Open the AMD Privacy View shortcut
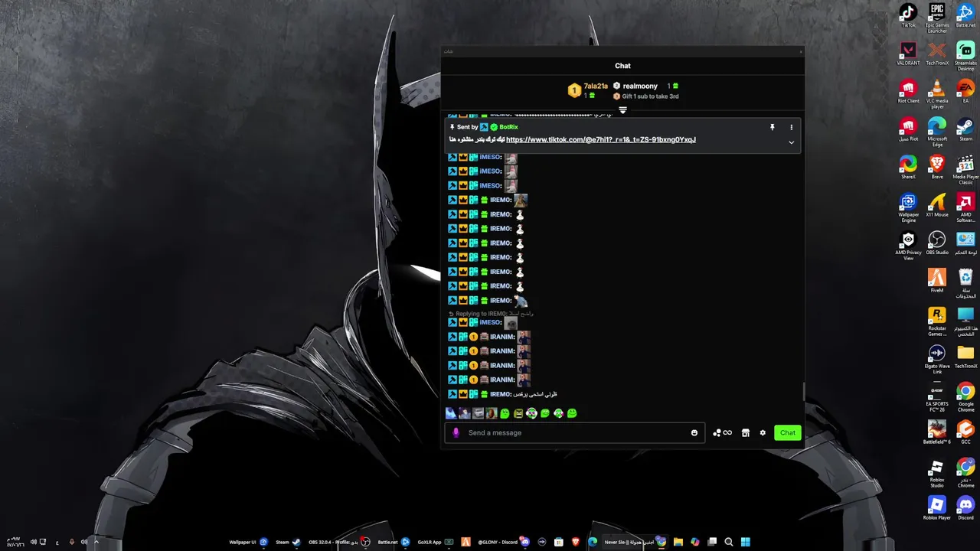The height and width of the screenshot is (551, 980). 908,246
